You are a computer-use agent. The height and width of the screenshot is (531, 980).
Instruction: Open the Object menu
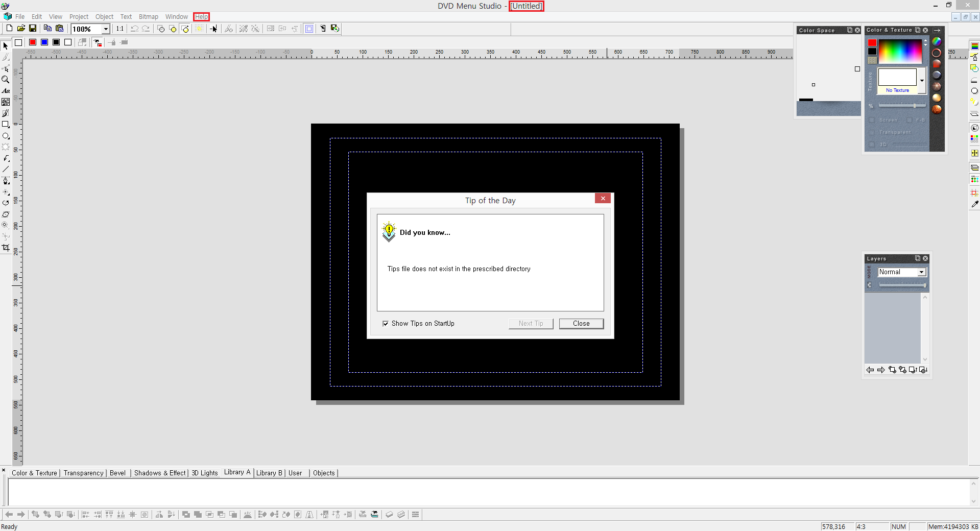[104, 17]
